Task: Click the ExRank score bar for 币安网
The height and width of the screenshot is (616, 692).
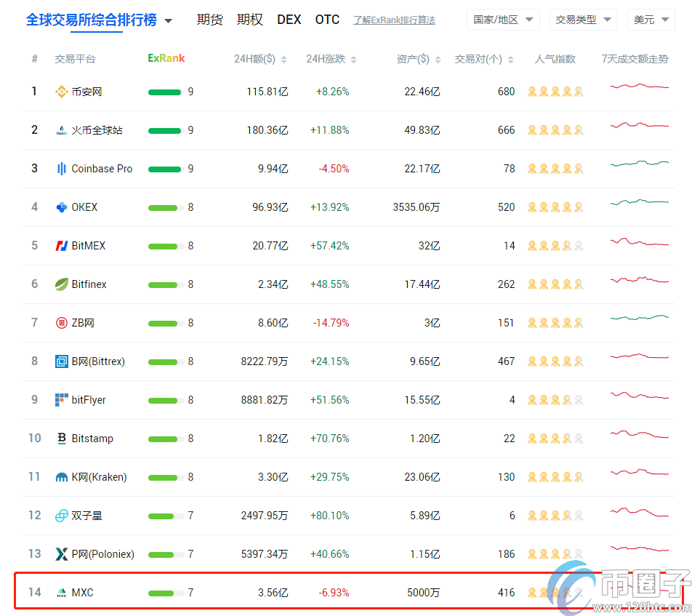Action: coord(166,92)
